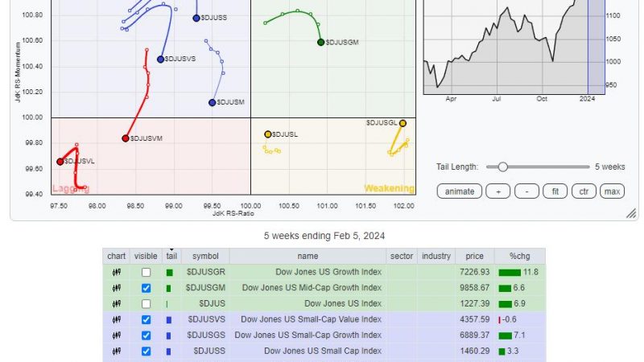Click the fit button
644x362 pixels.
coord(555,191)
